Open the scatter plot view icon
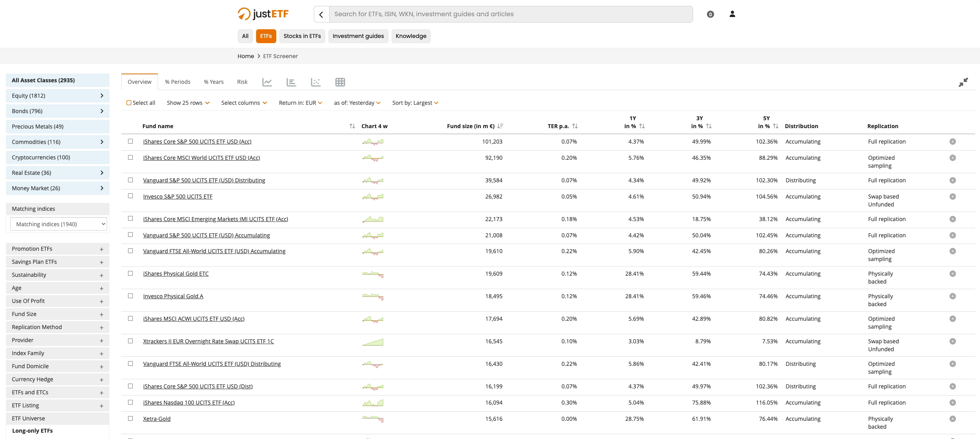This screenshot has width=980, height=439. (315, 82)
